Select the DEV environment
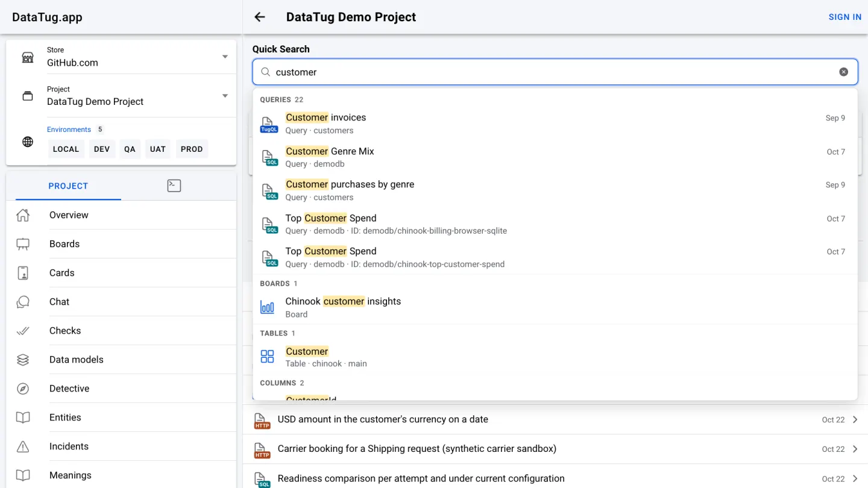 point(102,149)
